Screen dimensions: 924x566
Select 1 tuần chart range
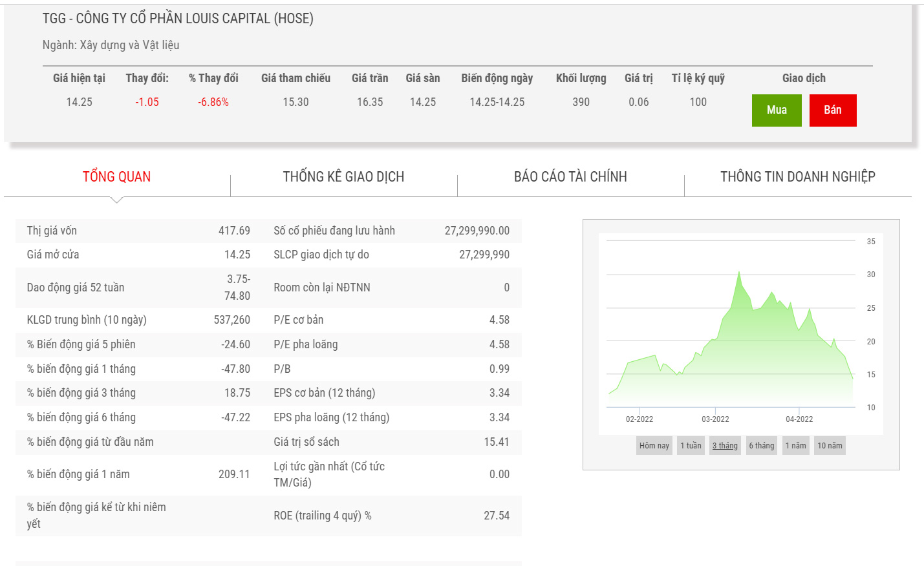click(691, 446)
